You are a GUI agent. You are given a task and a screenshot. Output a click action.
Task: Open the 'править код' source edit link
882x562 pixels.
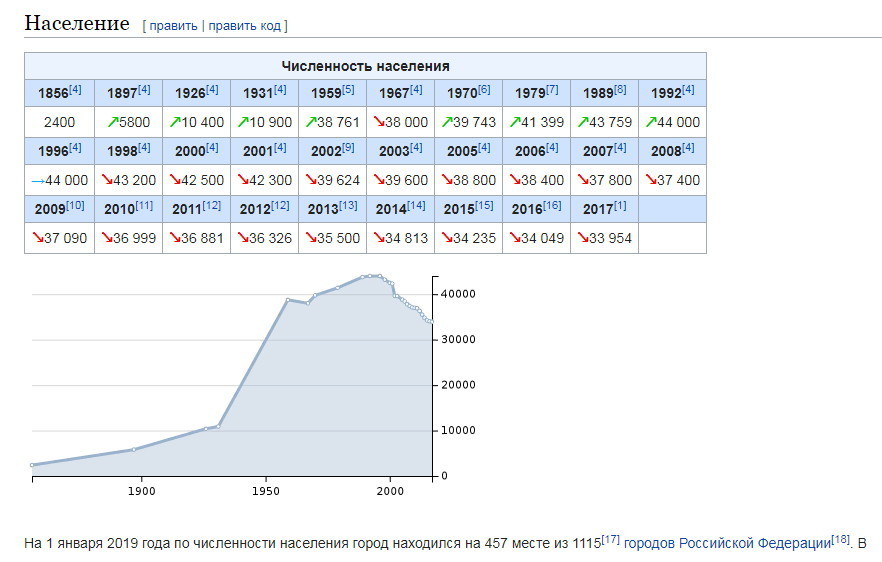(x=245, y=25)
